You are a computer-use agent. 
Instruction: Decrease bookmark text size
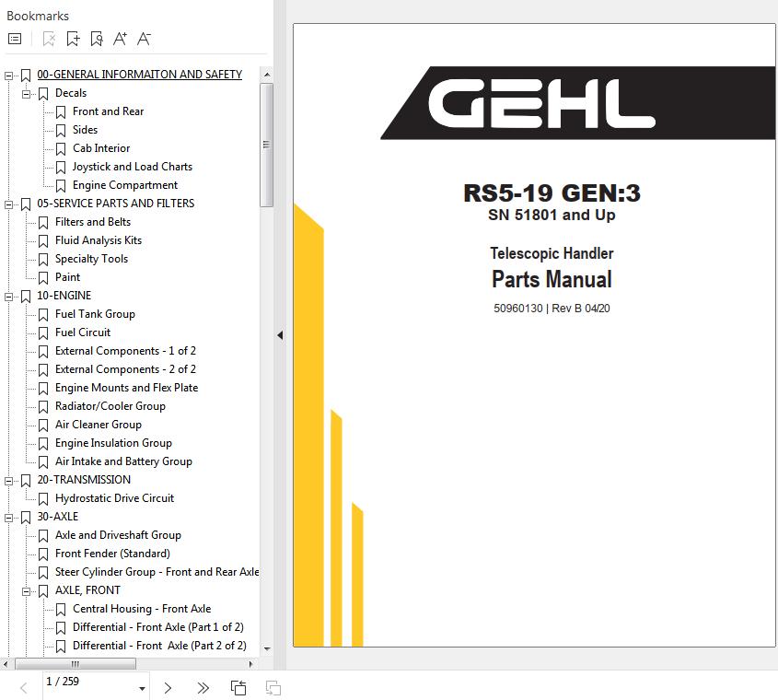[144, 39]
